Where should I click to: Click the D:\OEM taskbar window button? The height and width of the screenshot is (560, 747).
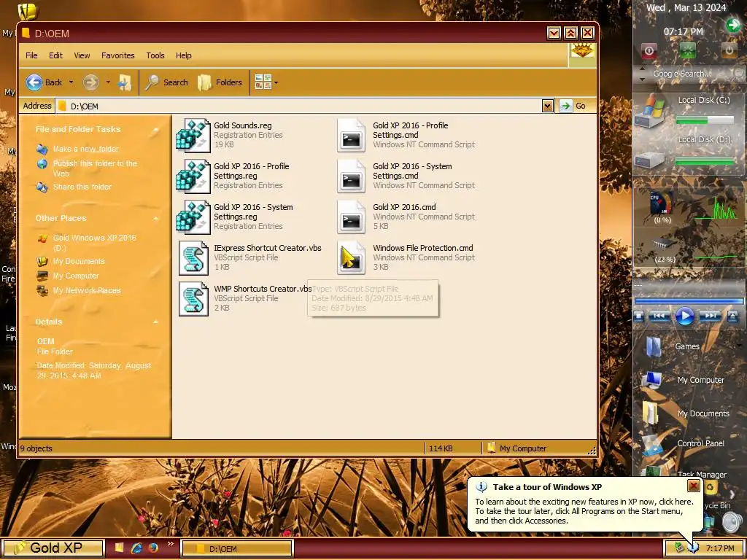(x=237, y=548)
